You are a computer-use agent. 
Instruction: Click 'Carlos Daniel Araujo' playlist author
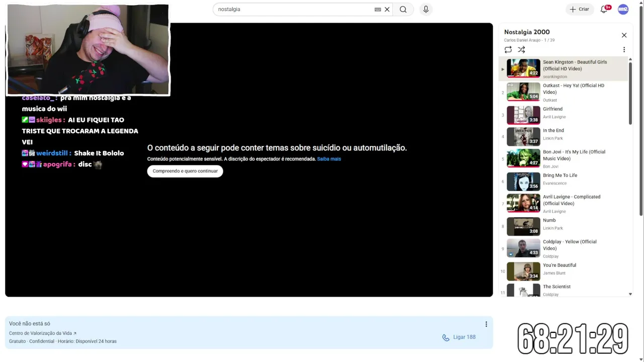522,40
